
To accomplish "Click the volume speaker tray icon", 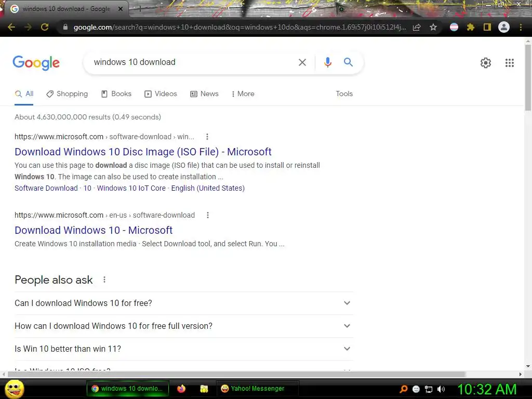I will pyautogui.click(x=441, y=389).
